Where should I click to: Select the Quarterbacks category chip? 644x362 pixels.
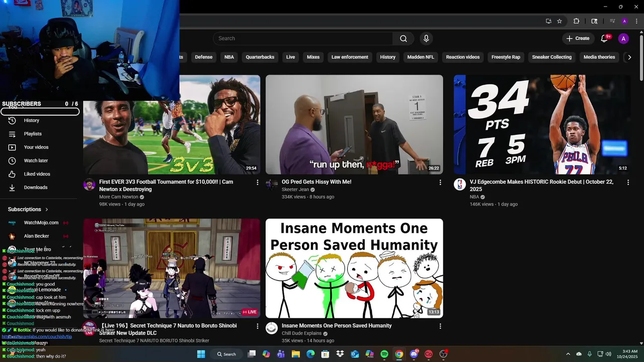tap(260, 57)
